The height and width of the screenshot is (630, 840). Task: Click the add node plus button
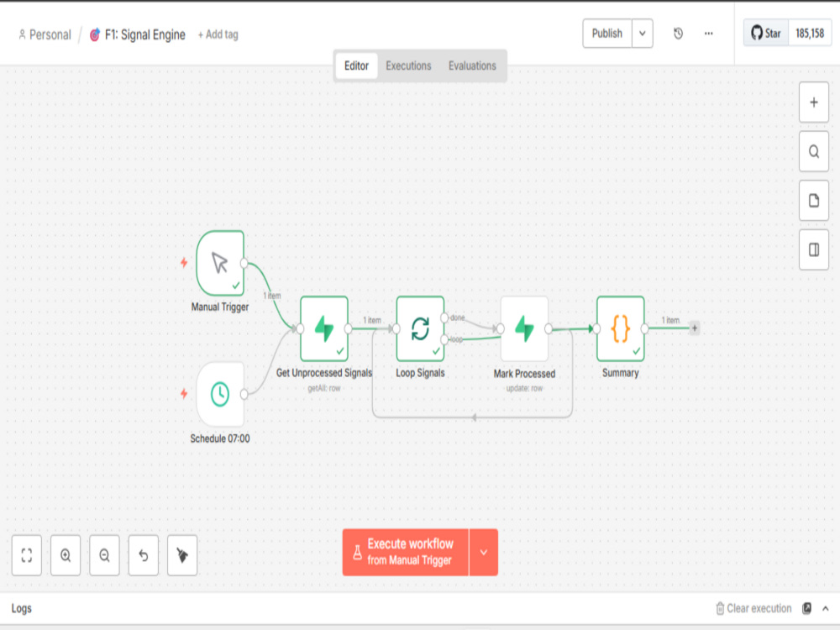coord(814,102)
